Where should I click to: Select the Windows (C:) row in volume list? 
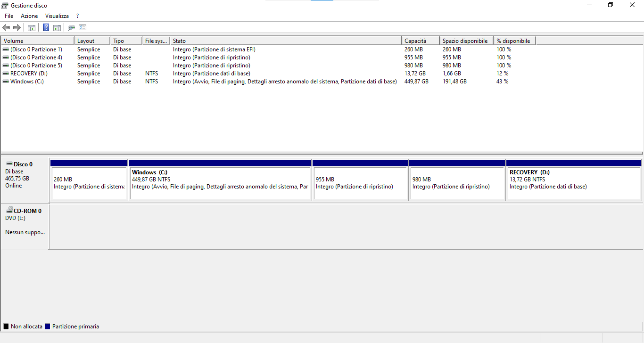(x=322, y=82)
